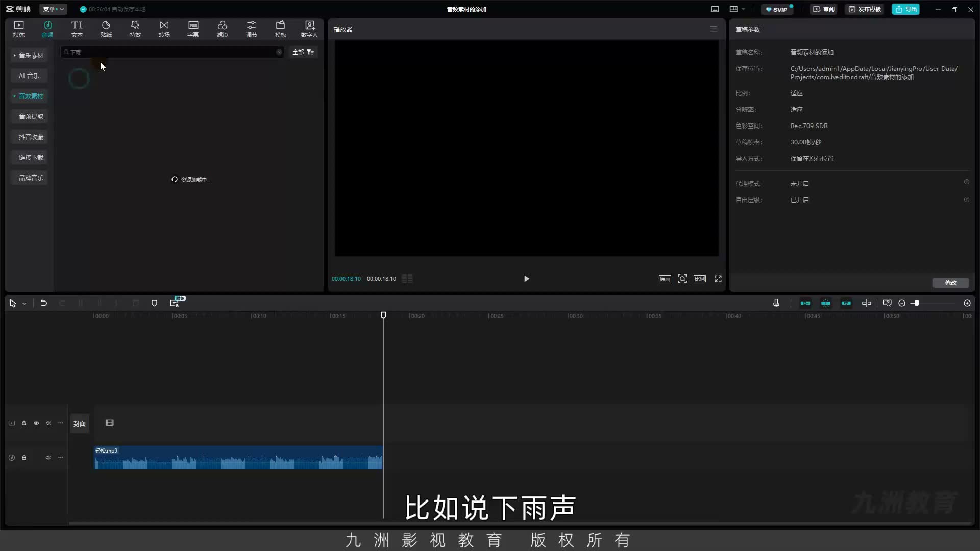Lock the main video track

click(x=24, y=423)
